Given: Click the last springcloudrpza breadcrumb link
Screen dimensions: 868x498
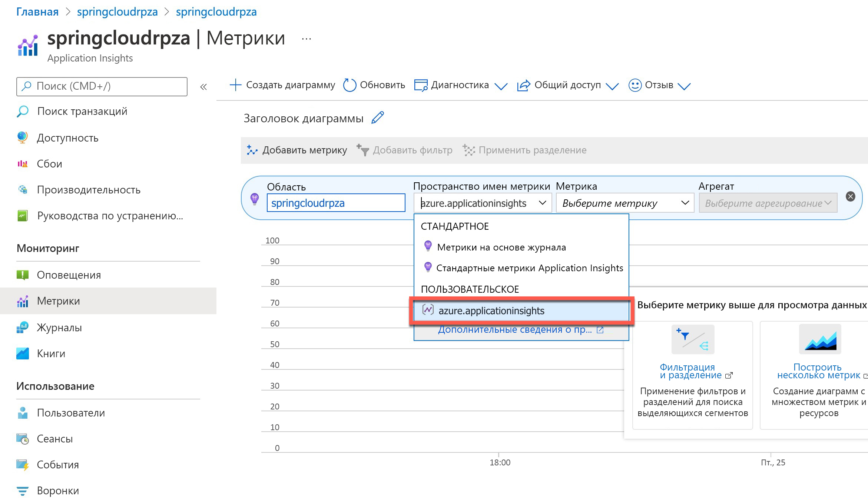Looking at the screenshot, I should 216,12.
